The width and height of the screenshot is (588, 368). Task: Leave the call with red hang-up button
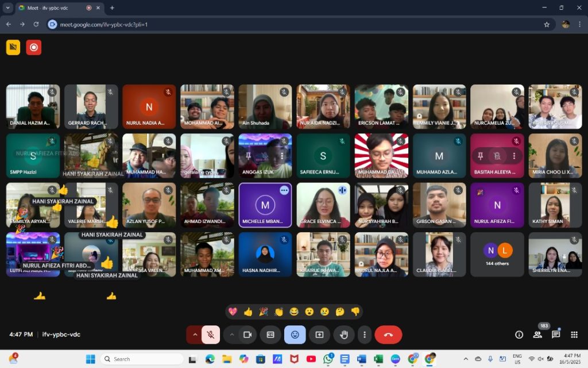click(x=388, y=335)
